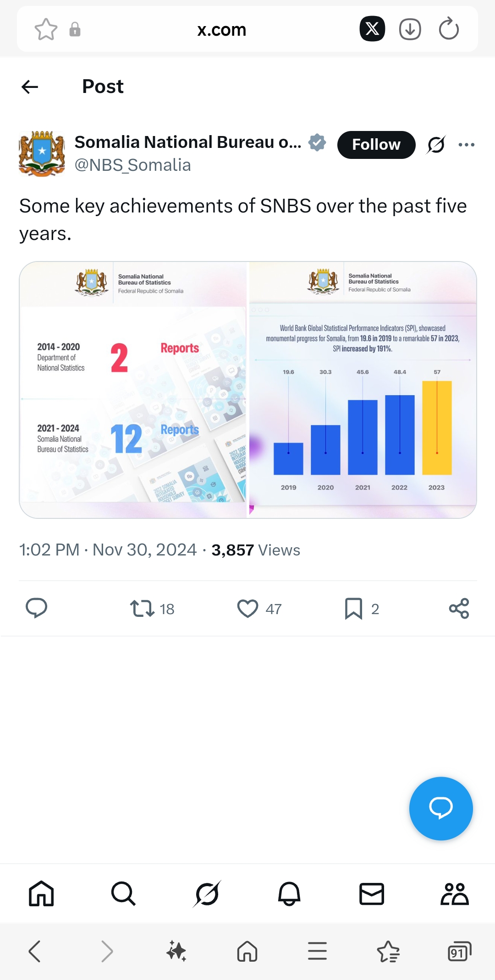Share the post via share icon
The height and width of the screenshot is (980, 495).
(x=459, y=609)
